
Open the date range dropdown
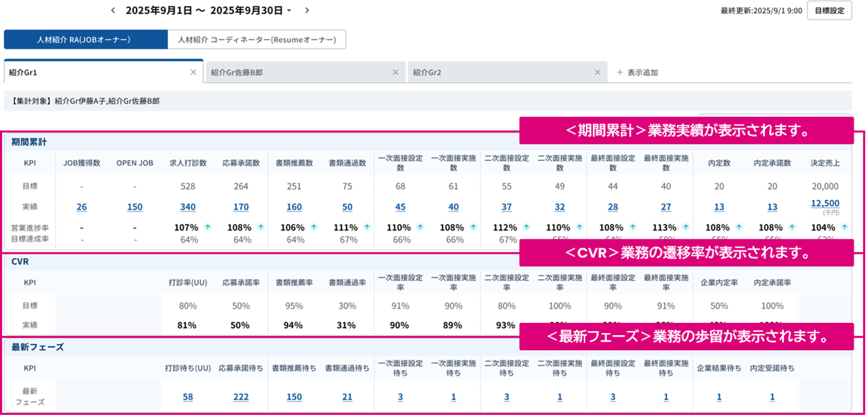289,11
